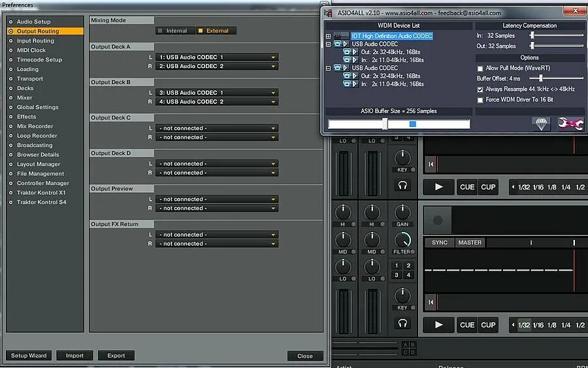
Task: Click the play triangle beside lower USB Audio CODEC
Action: pos(346,68)
